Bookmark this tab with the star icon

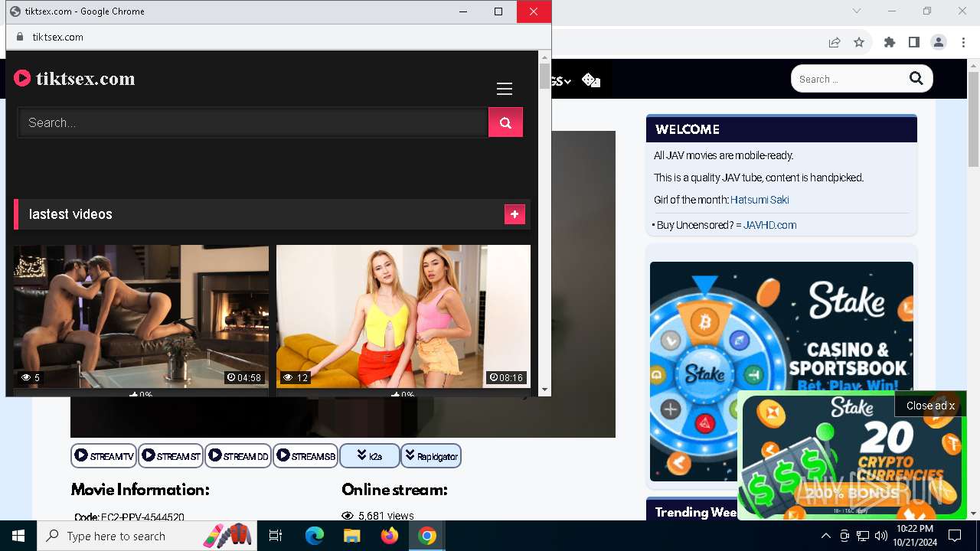(x=859, y=43)
